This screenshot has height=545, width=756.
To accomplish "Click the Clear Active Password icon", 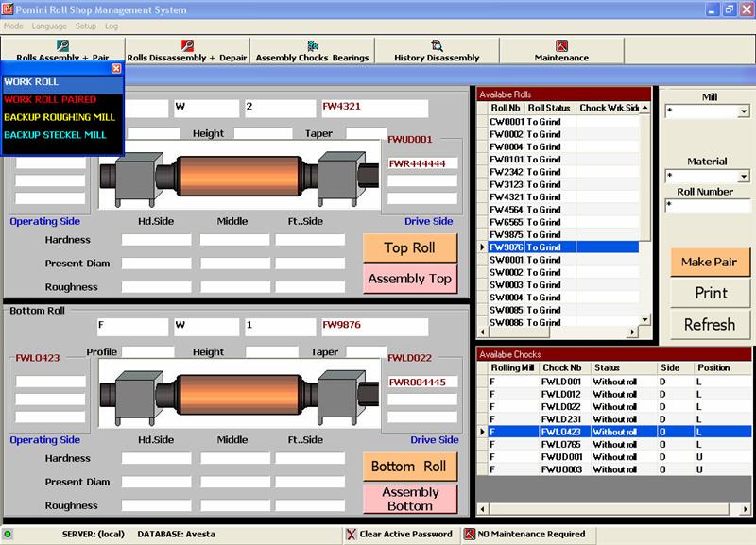I will point(351,534).
